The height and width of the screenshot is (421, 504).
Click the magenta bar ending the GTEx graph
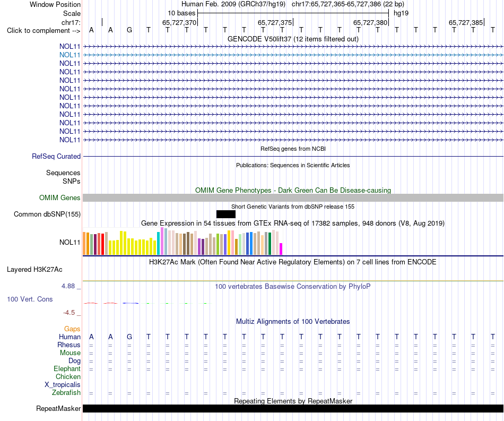click(281, 249)
